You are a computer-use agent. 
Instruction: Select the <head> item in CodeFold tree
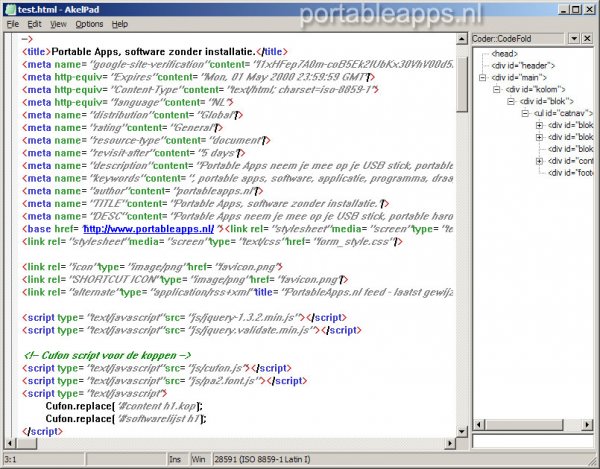[x=504, y=53]
